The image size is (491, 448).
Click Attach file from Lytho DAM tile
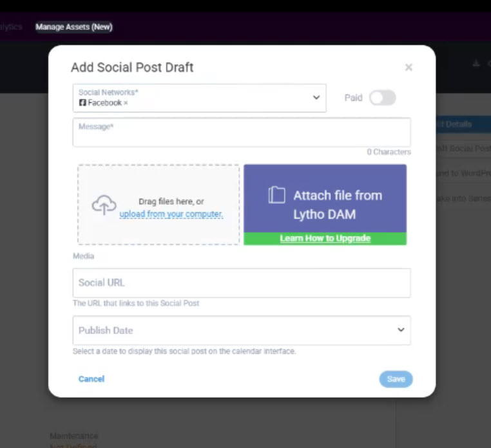coord(325,198)
